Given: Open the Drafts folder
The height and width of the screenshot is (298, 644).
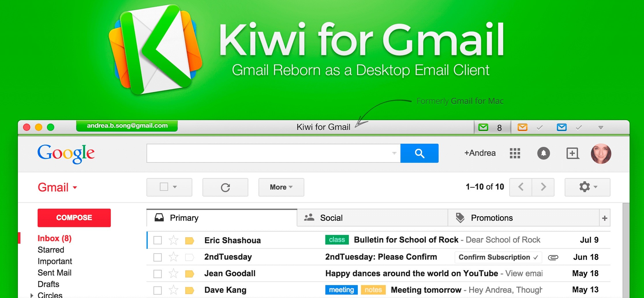Looking at the screenshot, I should coord(48,284).
